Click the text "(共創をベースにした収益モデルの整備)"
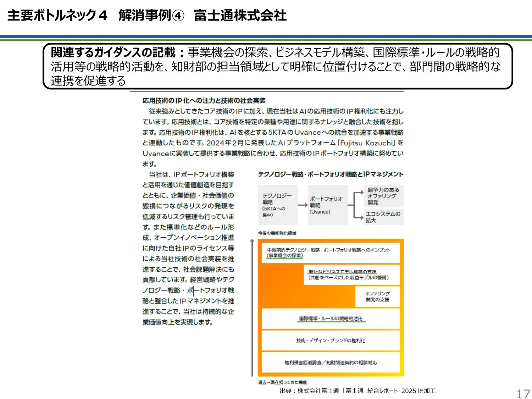 tap(348, 278)
